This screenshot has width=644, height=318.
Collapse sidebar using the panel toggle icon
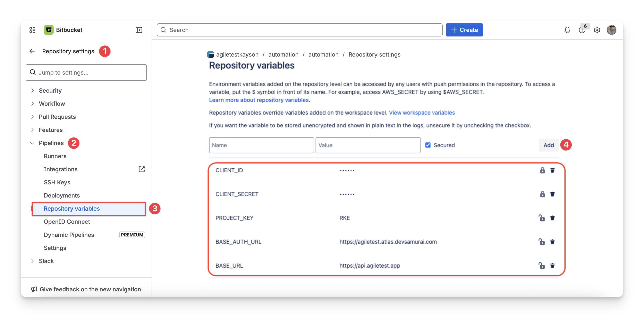click(x=139, y=30)
